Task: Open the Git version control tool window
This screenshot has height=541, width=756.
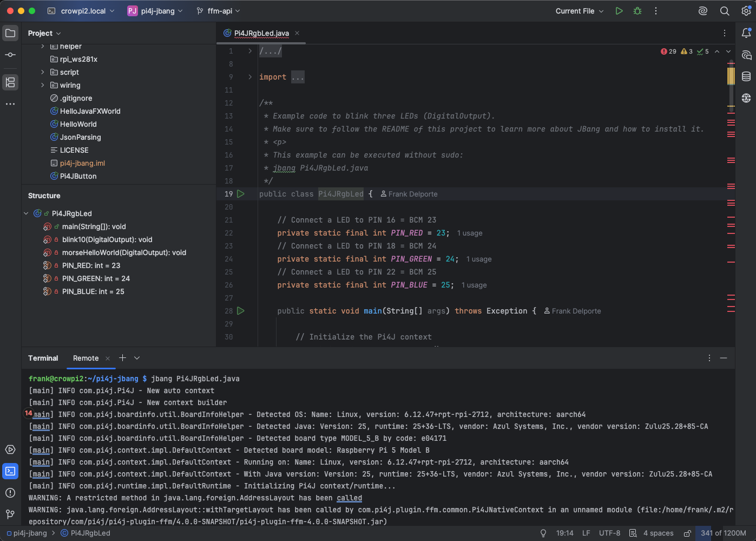Action: pos(10,514)
